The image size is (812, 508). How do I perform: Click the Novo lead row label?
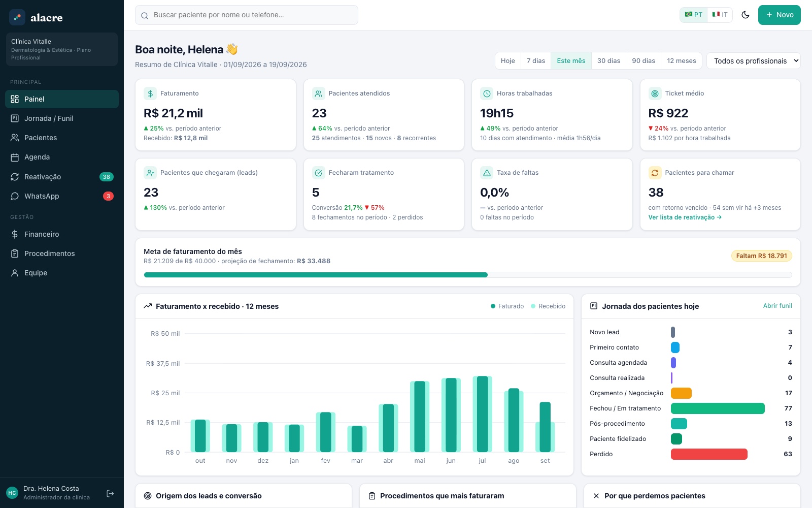point(604,332)
